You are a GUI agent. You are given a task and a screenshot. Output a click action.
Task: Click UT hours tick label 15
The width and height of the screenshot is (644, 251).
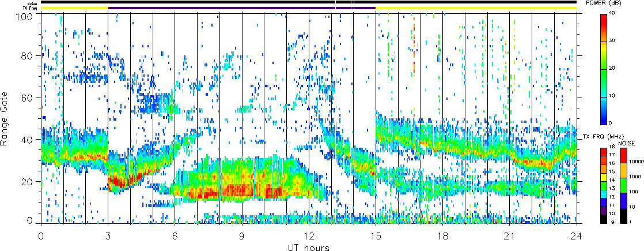coord(376,236)
